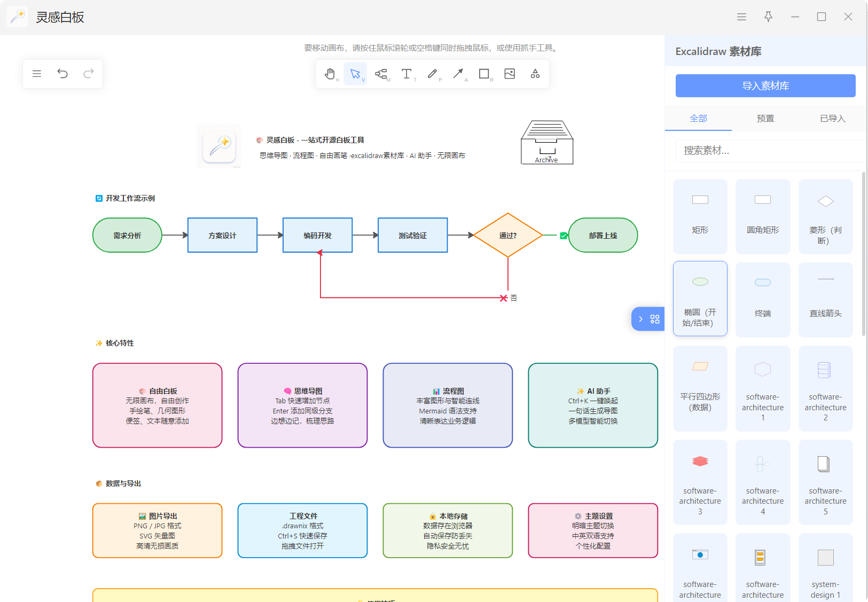Pick the 终端 library item
Screen dimensions: 868x602
763,300
